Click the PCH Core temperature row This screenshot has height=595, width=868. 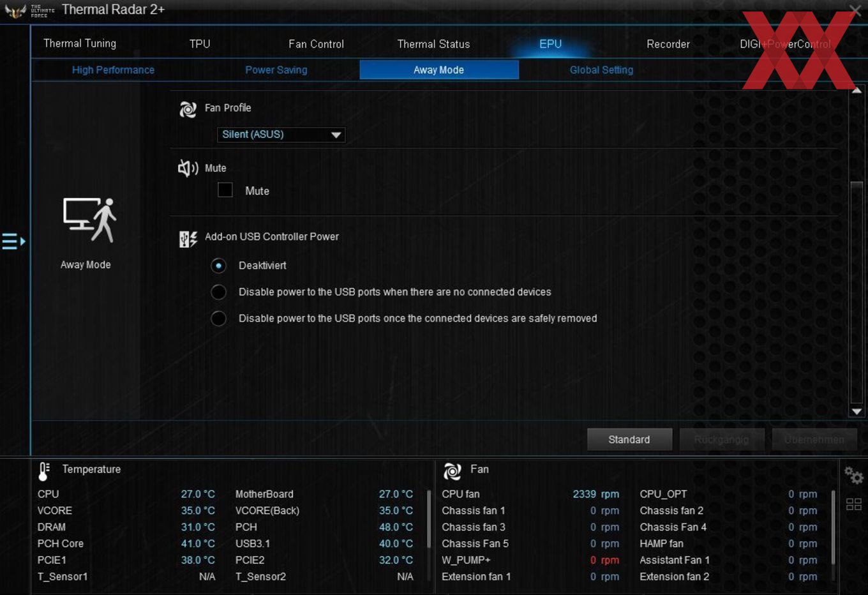coord(126,544)
